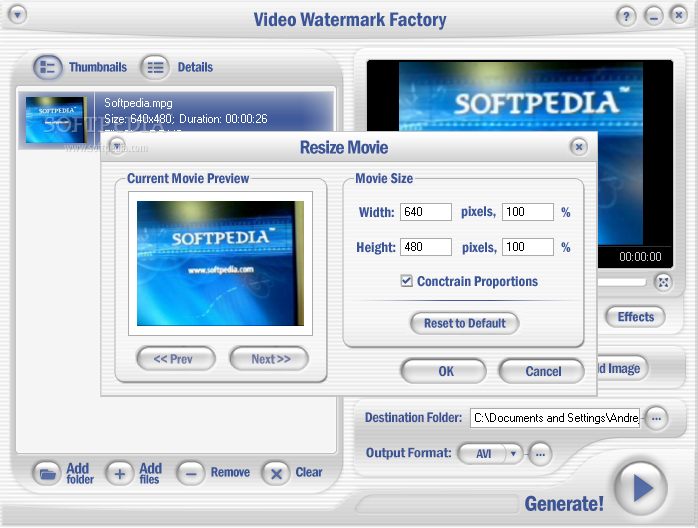Viewport: 698px width, 528px height.
Task: Click the Add files plus icon
Action: coord(120,473)
